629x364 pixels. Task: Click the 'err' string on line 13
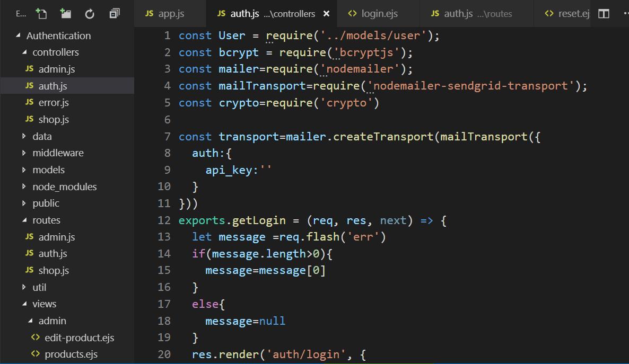tap(363, 237)
